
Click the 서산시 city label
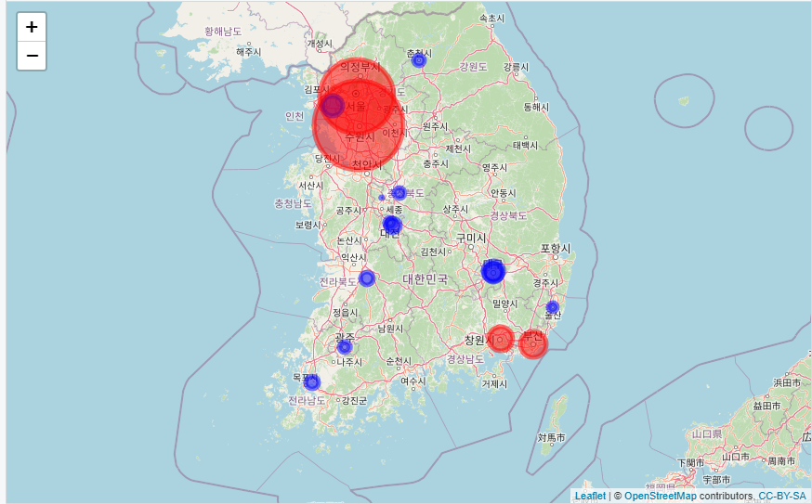tap(310, 186)
